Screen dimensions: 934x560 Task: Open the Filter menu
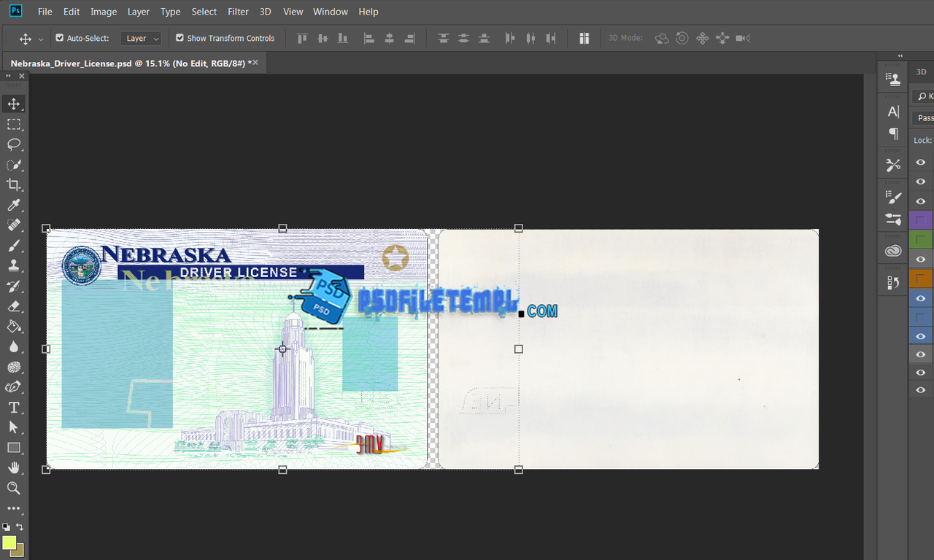pyautogui.click(x=238, y=12)
